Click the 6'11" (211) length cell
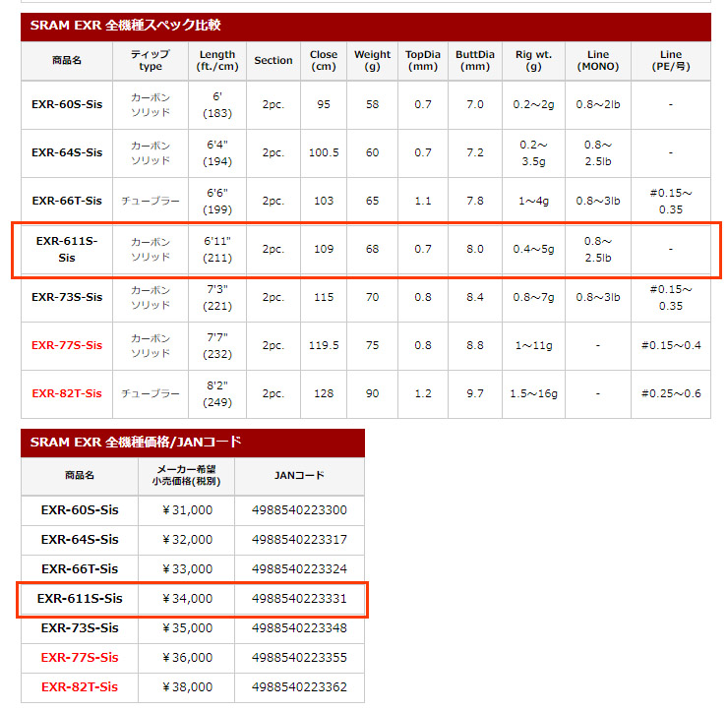 [217, 249]
